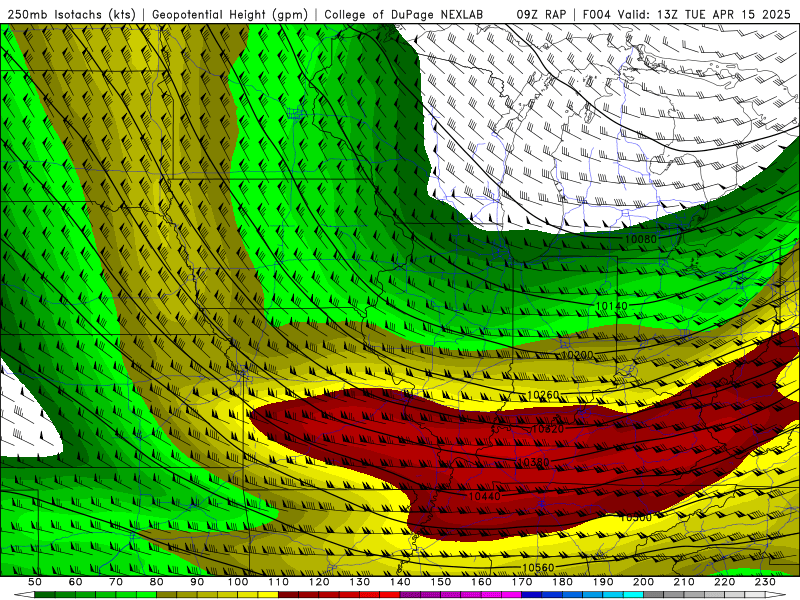Click the purple swatch starting at 140

(x=410, y=595)
